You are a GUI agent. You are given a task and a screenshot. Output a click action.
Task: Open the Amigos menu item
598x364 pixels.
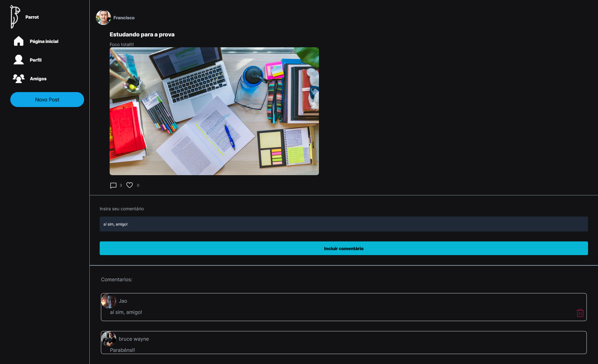pyautogui.click(x=38, y=79)
